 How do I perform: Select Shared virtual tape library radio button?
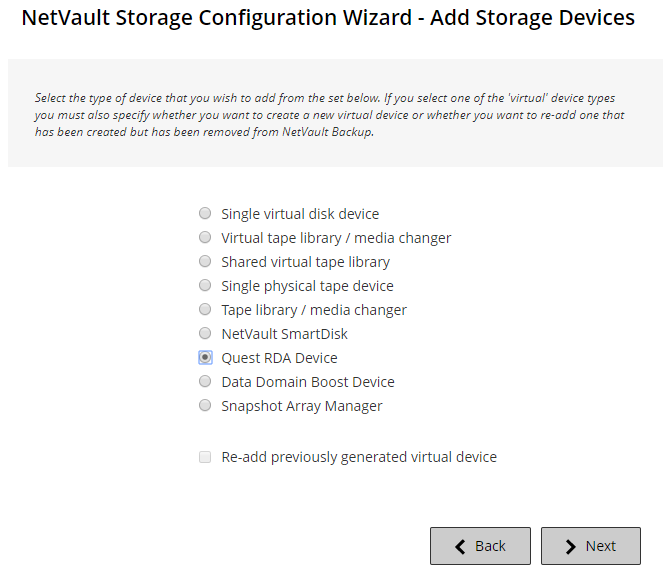click(205, 262)
